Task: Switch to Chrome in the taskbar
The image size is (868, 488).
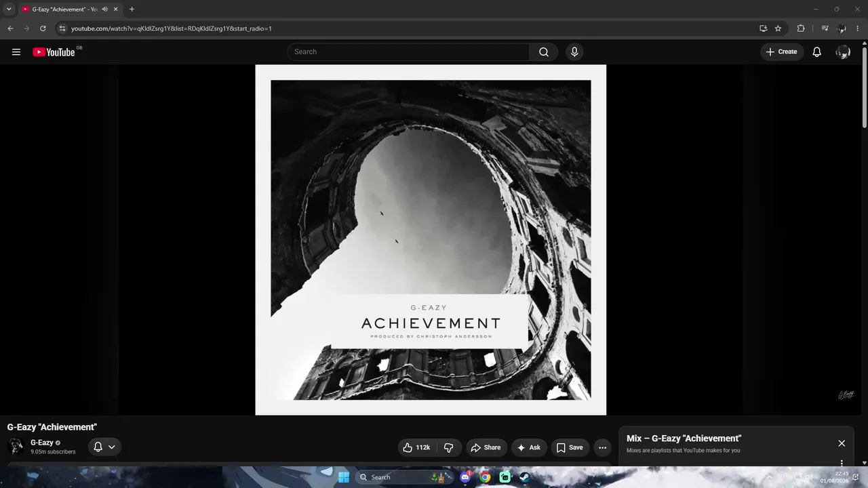Action: click(x=485, y=477)
